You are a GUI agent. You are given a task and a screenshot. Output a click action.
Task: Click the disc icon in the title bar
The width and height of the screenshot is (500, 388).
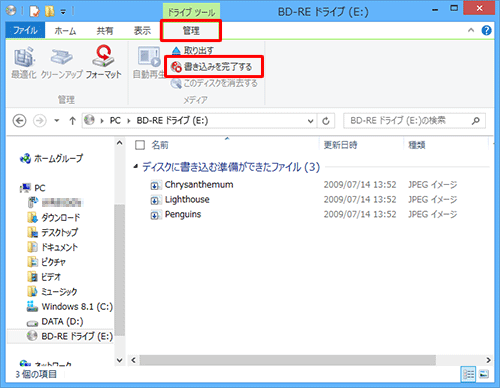pyautogui.click(x=11, y=11)
